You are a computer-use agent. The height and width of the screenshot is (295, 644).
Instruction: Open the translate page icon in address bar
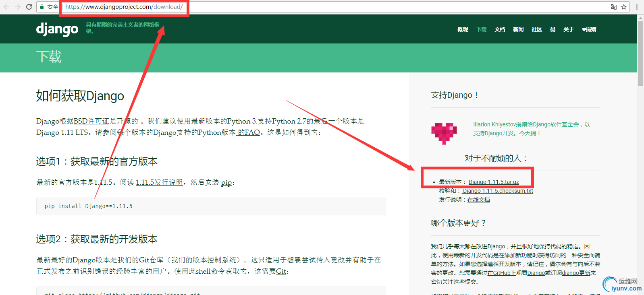(x=614, y=7)
